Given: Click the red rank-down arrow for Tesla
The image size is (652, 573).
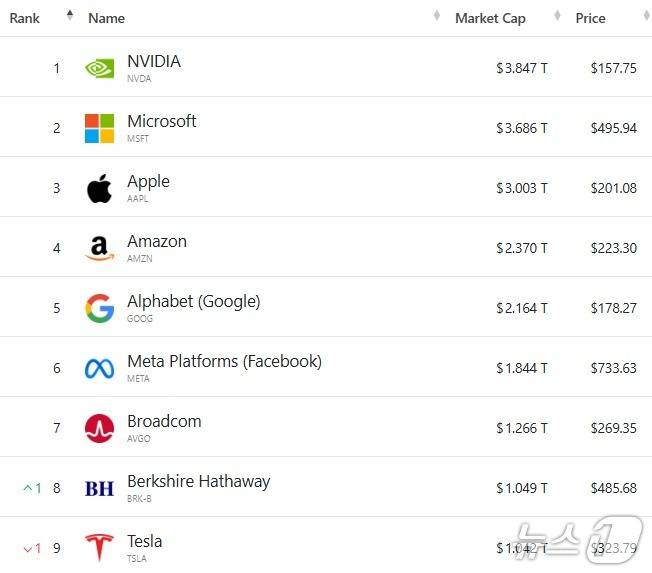Looking at the screenshot, I should click(28, 548).
